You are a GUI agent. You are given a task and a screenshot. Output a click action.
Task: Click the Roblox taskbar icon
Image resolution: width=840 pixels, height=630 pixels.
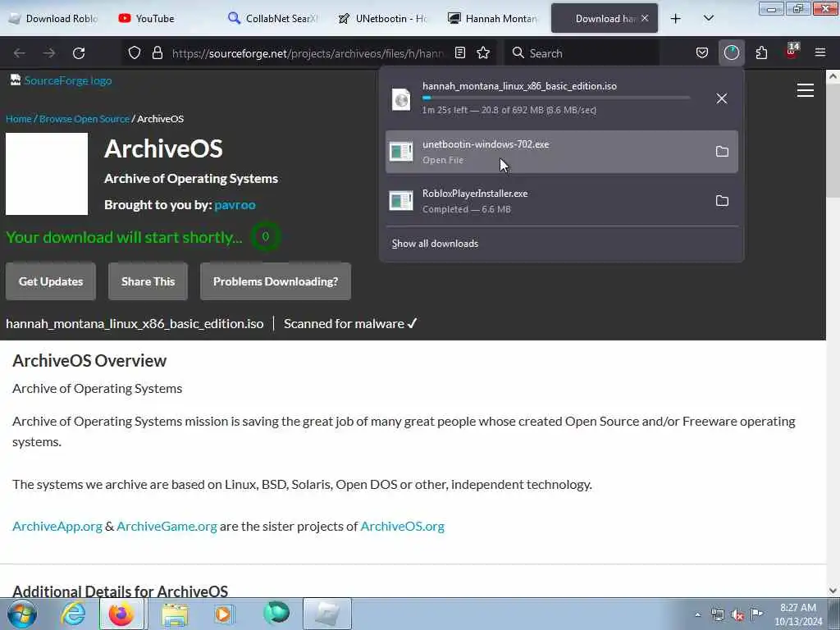click(327, 614)
